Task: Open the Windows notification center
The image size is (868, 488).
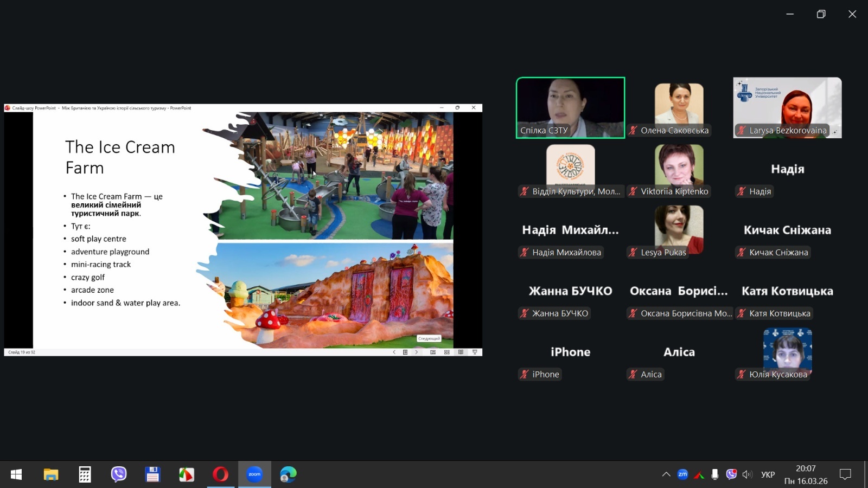Action: click(845, 474)
